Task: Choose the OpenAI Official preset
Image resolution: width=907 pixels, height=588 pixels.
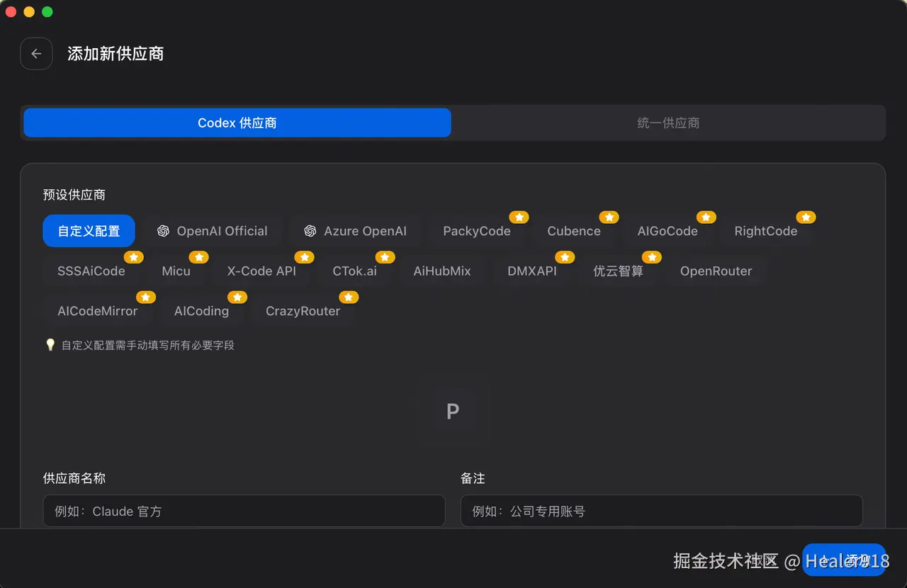Action: [x=212, y=231]
